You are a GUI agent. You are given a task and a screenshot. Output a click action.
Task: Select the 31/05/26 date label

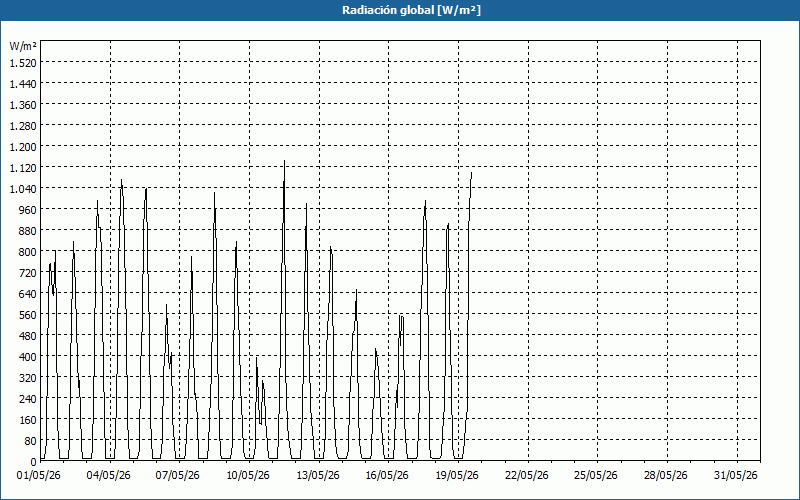(x=736, y=475)
